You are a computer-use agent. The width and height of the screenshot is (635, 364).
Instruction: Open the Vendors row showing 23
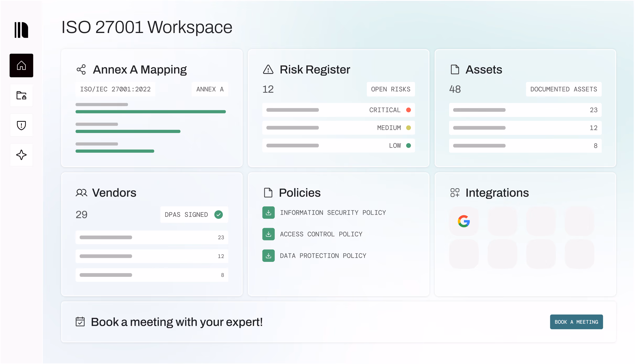tap(152, 238)
